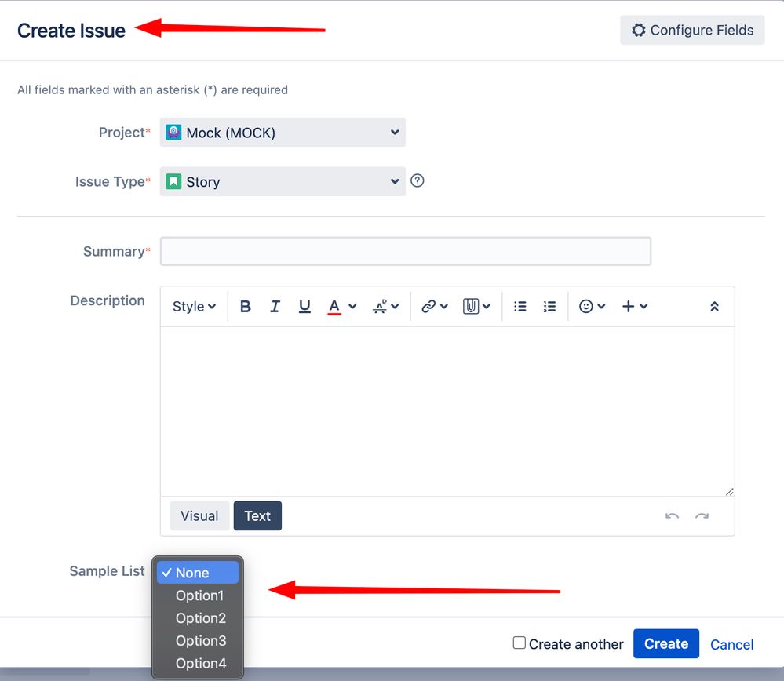Click into the Description text area
The width and height of the screenshot is (784, 681).
coord(447,411)
